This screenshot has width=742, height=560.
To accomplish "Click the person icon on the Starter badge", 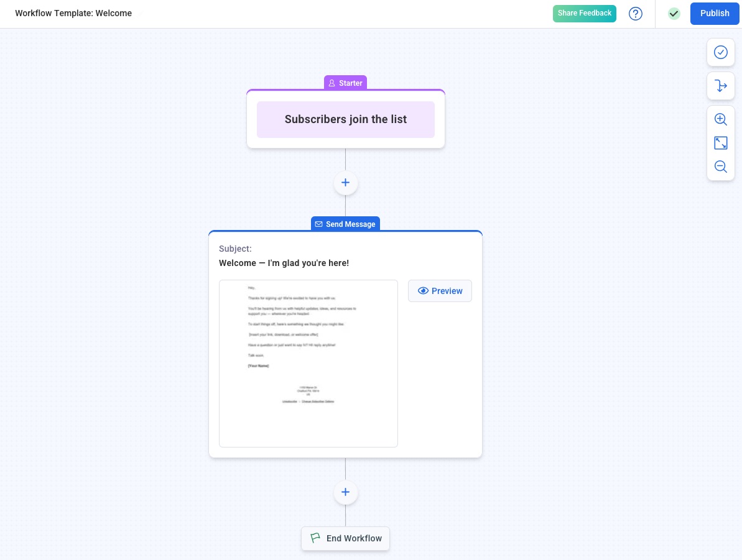I will (x=332, y=83).
